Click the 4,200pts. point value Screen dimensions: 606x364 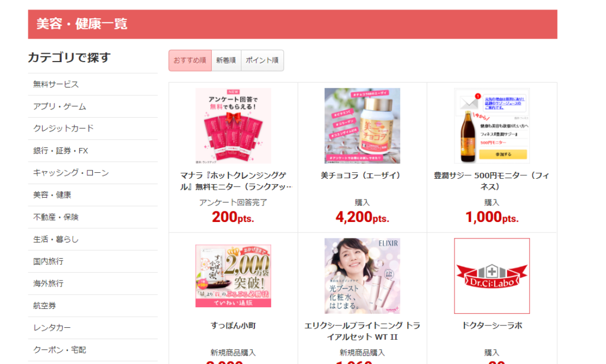point(362,217)
